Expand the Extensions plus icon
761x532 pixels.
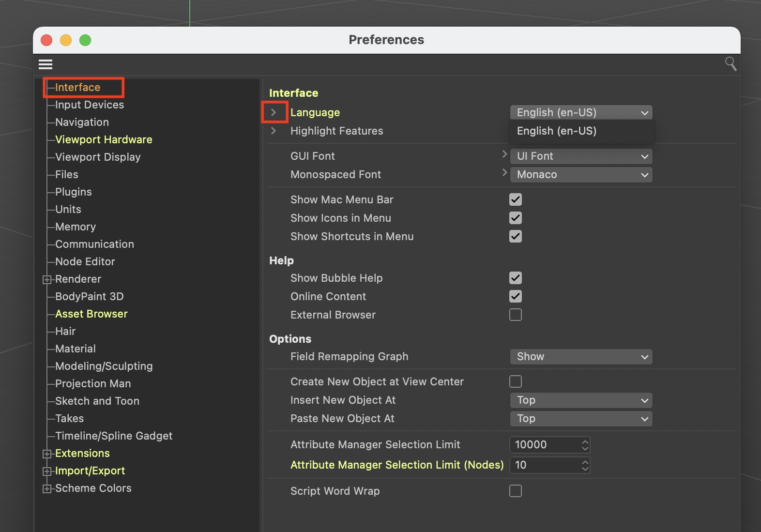47,454
